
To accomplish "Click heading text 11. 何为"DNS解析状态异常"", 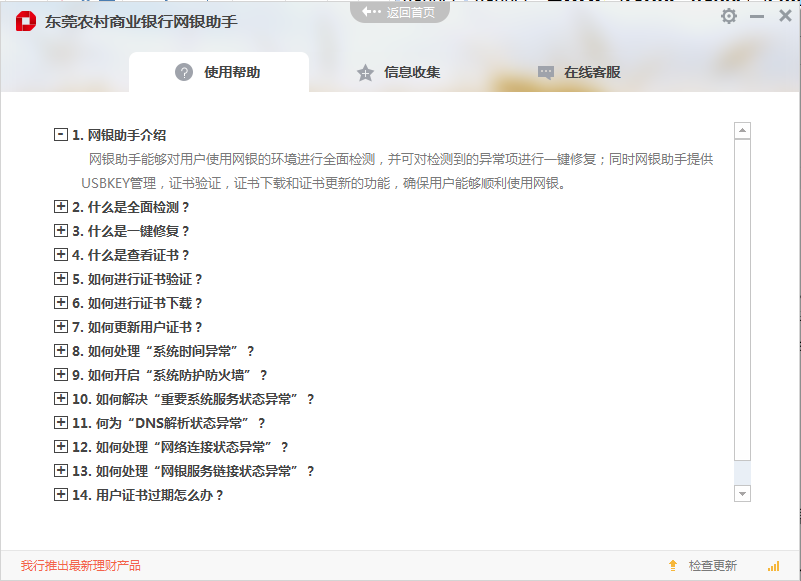I will (169, 423).
